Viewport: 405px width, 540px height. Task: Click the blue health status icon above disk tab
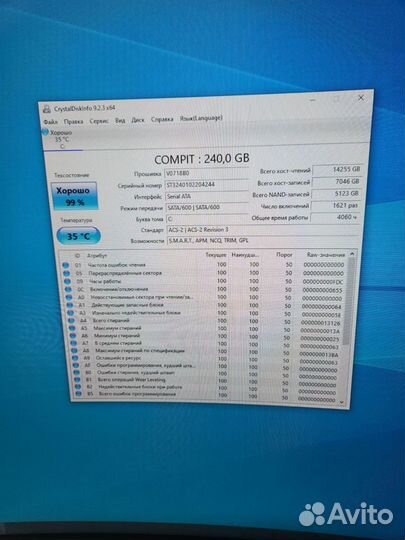[x=45, y=132]
